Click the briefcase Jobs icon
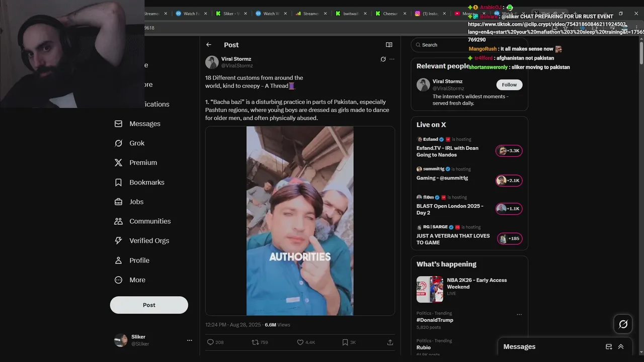644x362 pixels. (118, 202)
